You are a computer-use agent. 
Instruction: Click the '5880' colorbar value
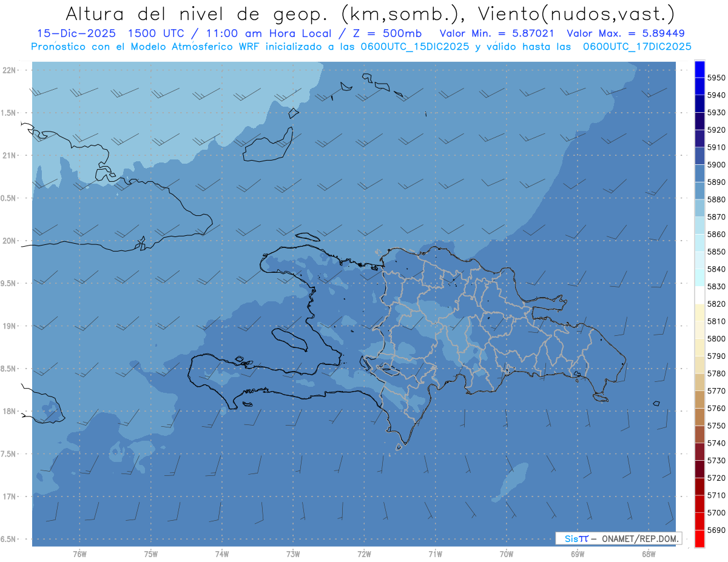pos(716,199)
